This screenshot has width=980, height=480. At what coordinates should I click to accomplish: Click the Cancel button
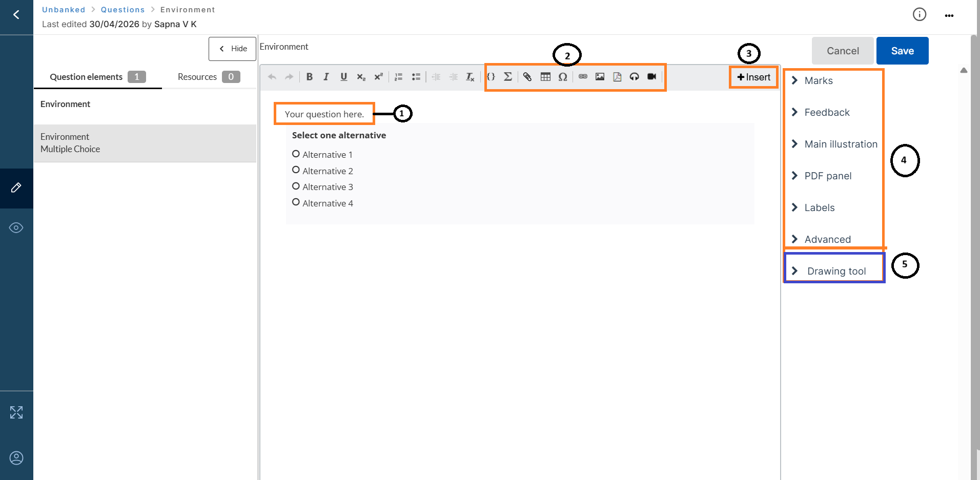click(x=843, y=51)
